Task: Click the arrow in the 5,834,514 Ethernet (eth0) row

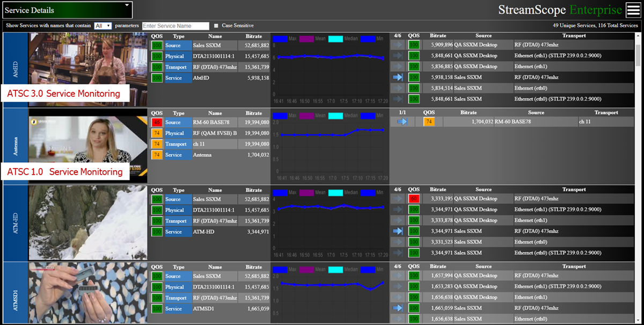Action: (x=398, y=88)
